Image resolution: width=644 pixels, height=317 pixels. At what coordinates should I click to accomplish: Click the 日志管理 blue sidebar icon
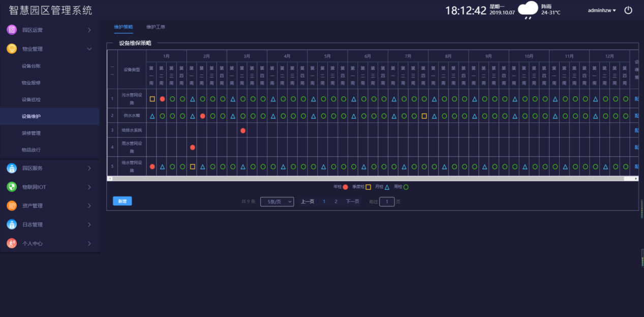tap(12, 225)
